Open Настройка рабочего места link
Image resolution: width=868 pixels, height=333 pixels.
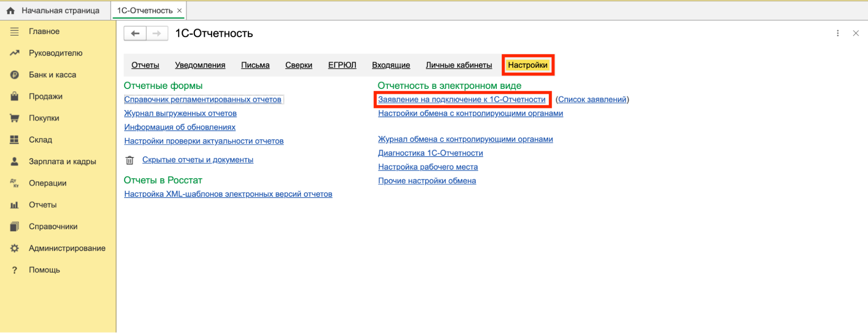point(428,167)
